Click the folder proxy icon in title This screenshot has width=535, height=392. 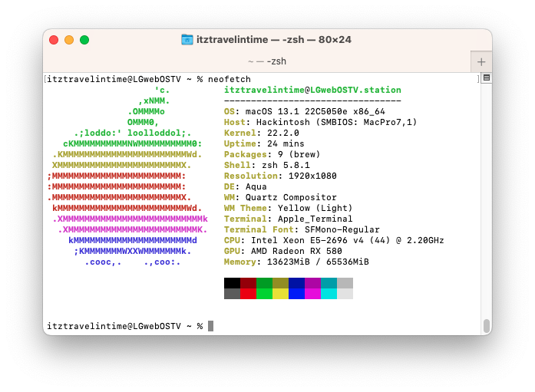[187, 40]
